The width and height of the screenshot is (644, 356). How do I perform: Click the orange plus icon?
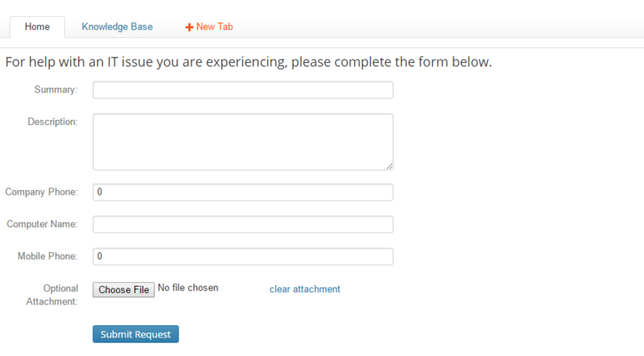tap(189, 27)
